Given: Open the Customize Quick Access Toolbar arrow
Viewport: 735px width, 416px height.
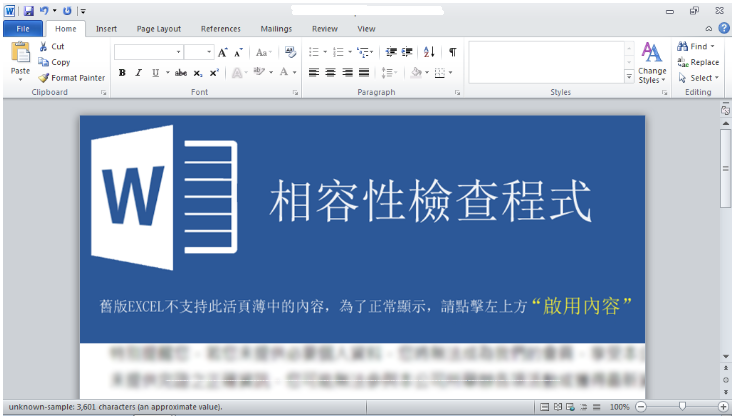Looking at the screenshot, I should 82,11.
